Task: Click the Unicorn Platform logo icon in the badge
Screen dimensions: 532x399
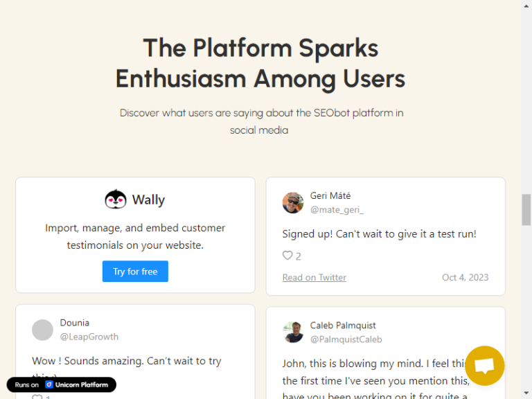Action: (x=49, y=384)
